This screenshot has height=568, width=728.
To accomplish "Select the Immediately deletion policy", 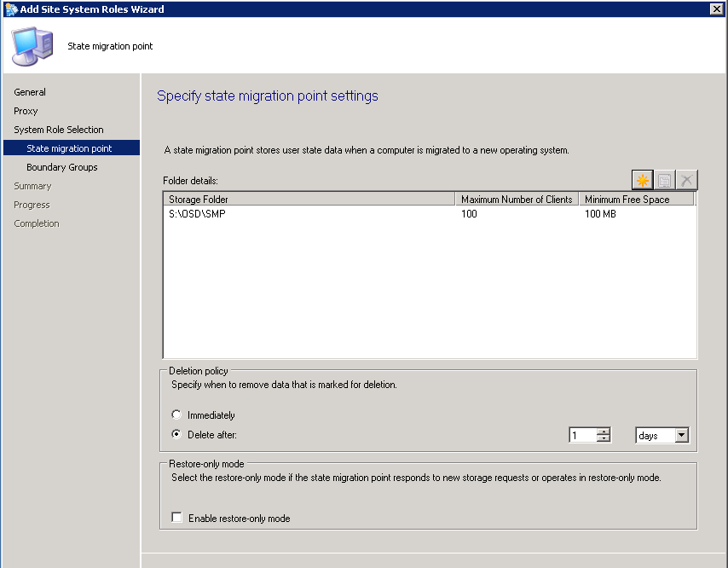I will 176,414.
